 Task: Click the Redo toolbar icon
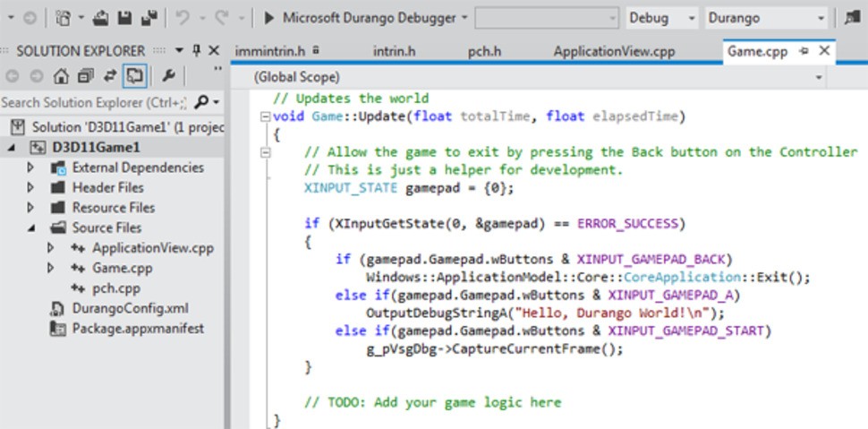tap(222, 18)
